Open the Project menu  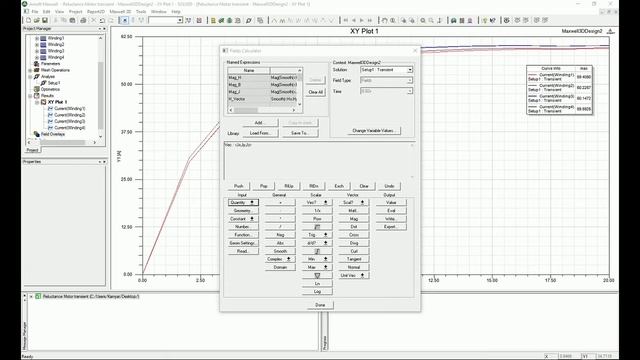[x=76, y=12]
